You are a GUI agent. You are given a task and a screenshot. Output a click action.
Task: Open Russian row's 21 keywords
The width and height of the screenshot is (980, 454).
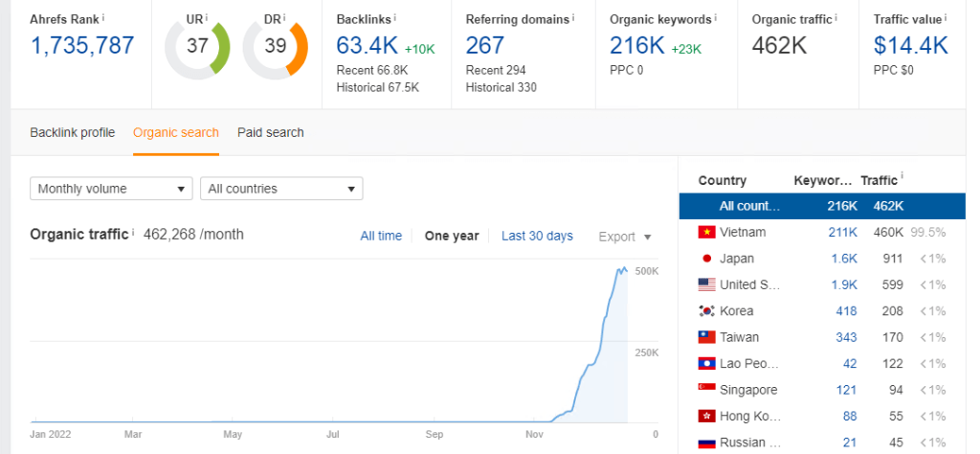tap(850, 443)
